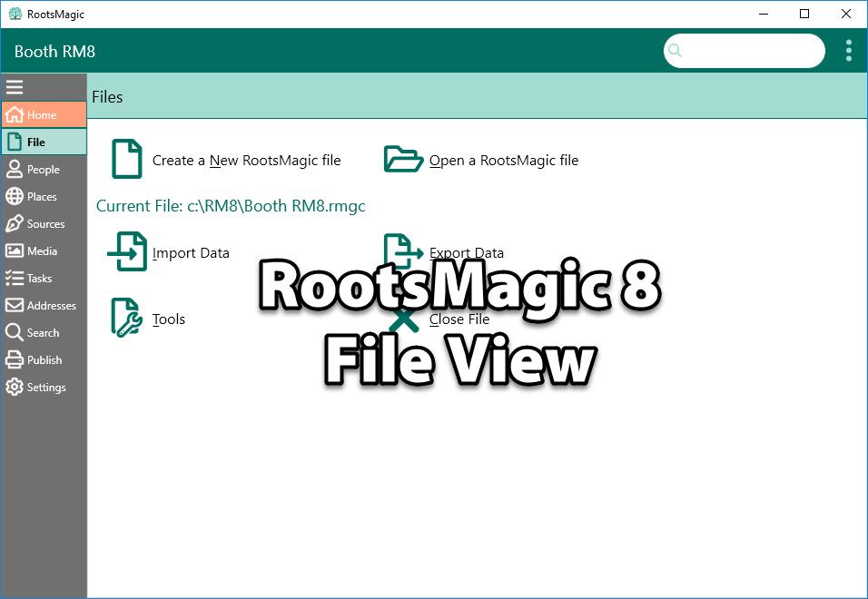Click the Booth RM8 title text
The height and width of the screenshot is (599, 868).
[54, 52]
